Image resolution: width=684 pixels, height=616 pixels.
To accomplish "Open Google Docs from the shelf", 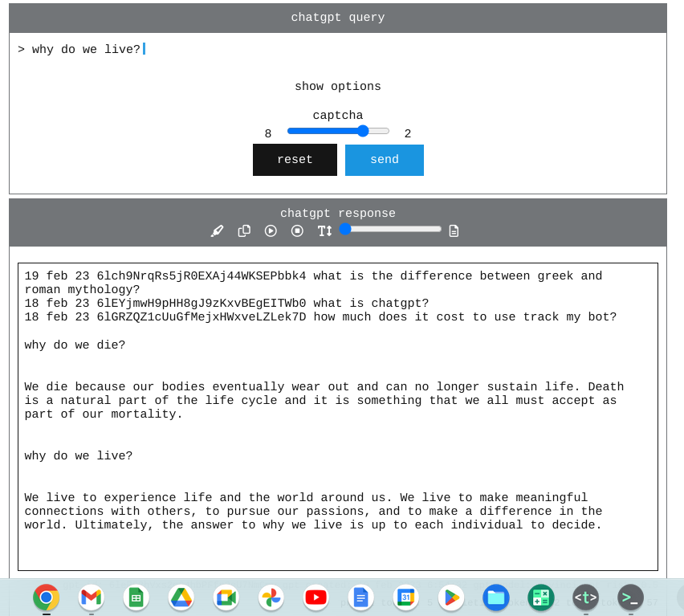I will [x=360, y=598].
